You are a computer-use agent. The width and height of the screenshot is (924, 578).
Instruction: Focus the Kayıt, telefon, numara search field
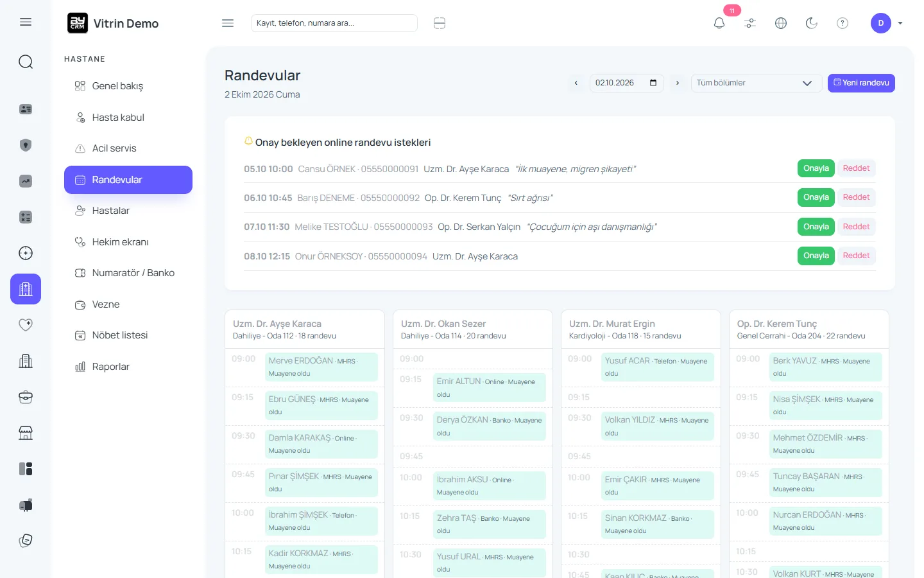[x=334, y=23]
